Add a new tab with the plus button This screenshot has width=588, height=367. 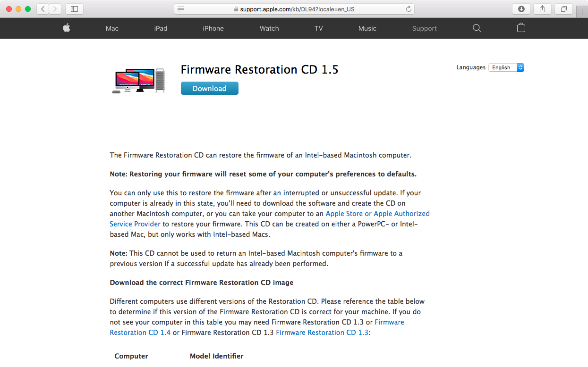tap(582, 12)
